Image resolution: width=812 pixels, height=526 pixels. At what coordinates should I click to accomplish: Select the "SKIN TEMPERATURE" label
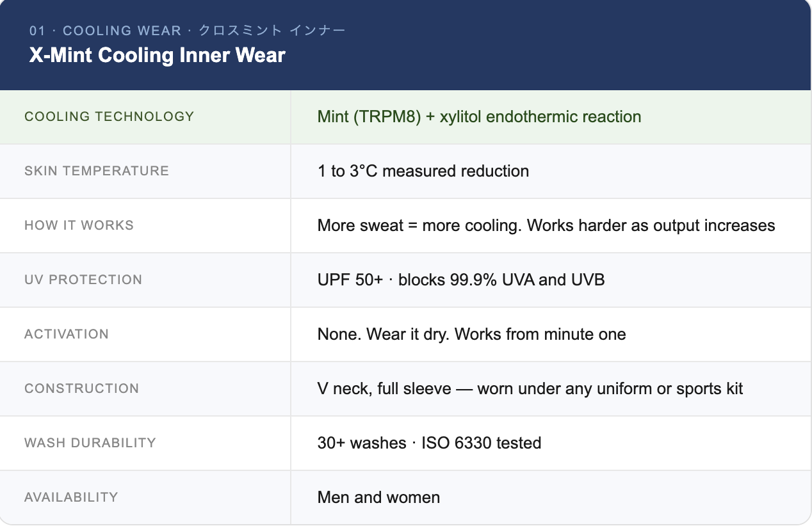[97, 171]
